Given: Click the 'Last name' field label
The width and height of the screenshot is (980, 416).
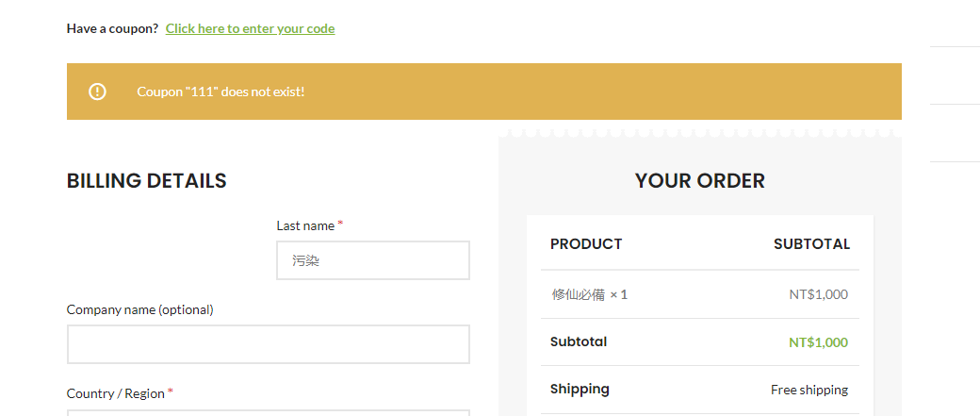Looking at the screenshot, I should pyautogui.click(x=305, y=225).
